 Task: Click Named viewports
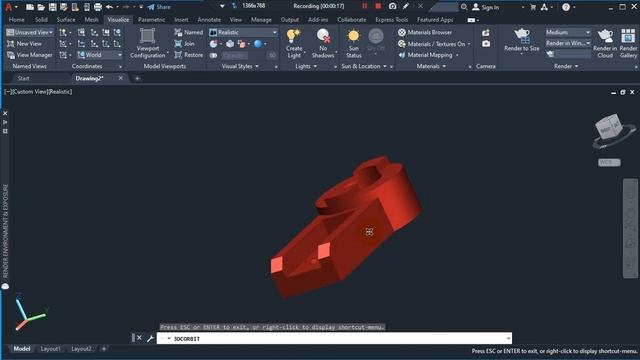click(x=189, y=32)
